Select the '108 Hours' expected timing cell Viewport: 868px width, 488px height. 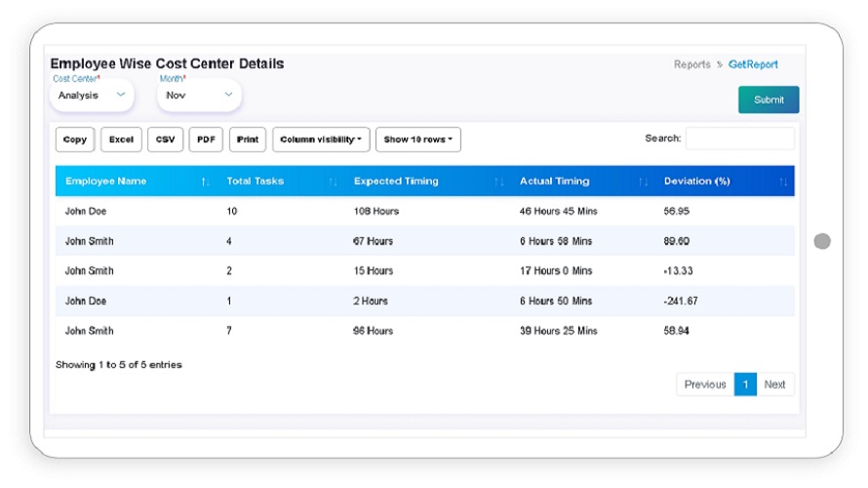[x=376, y=211]
